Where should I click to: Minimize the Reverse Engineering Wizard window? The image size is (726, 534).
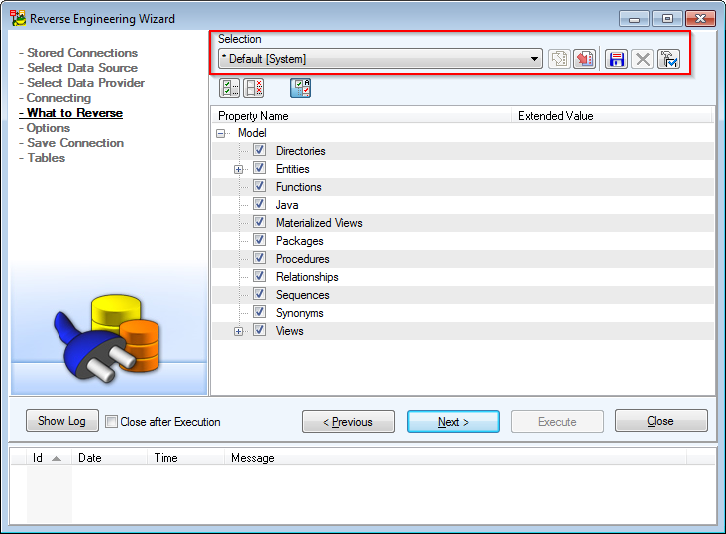[x=634, y=19]
